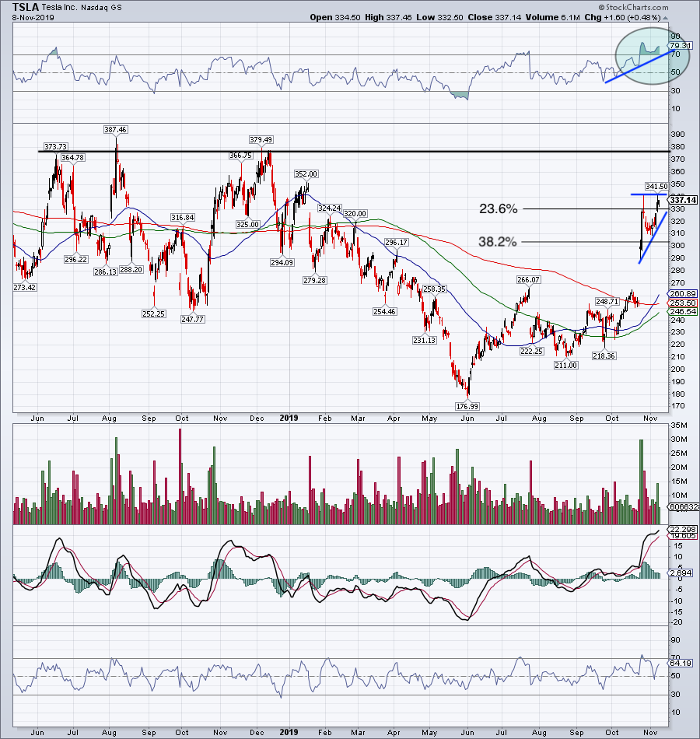
Task: Click the 364.78 price label
Action: point(72,157)
